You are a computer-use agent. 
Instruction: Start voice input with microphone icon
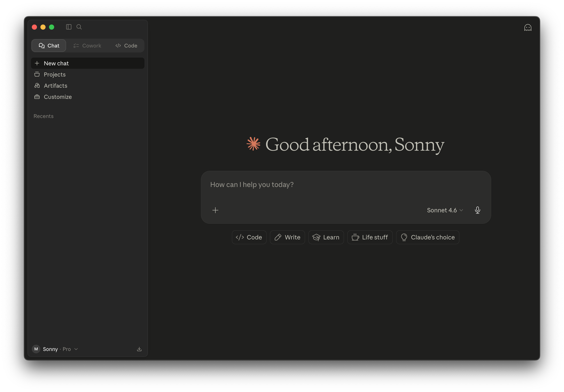click(478, 210)
